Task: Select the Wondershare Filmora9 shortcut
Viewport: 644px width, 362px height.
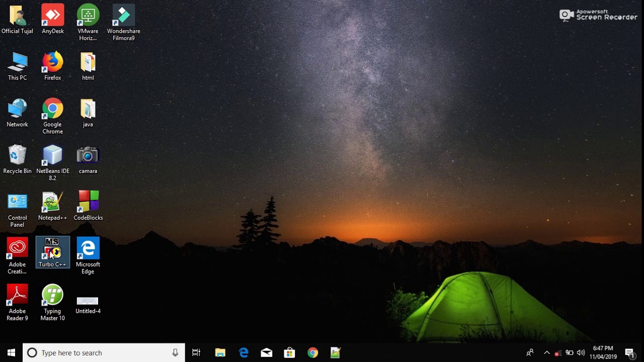Action: pyautogui.click(x=123, y=23)
